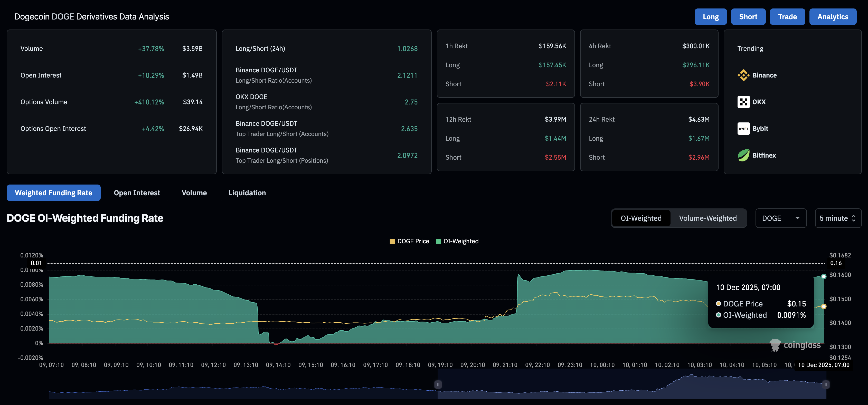Switch to the Open Interest tab
The height and width of the screenshot is (405, 868).
coord(137,192)
